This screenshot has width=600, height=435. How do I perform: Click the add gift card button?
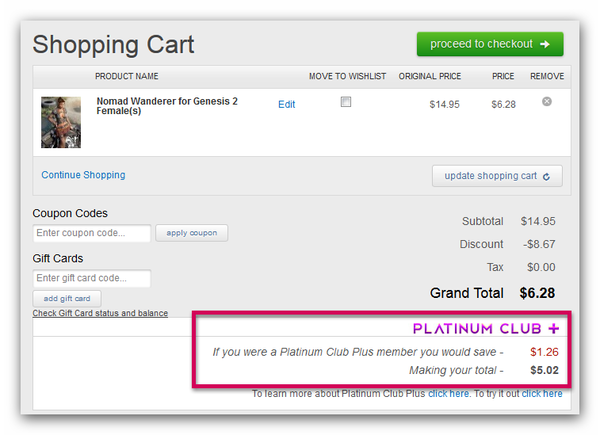coord(67,298)
